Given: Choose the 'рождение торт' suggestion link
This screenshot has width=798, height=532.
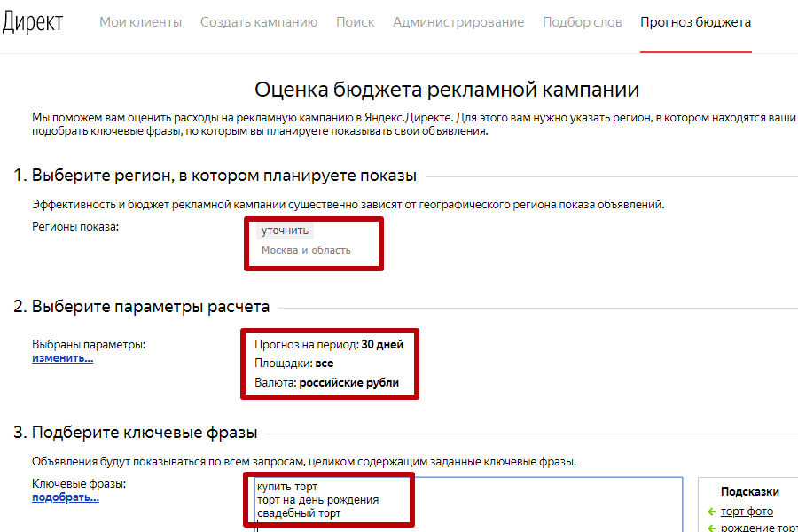Looking at the screenshot, I should (758, 528).
